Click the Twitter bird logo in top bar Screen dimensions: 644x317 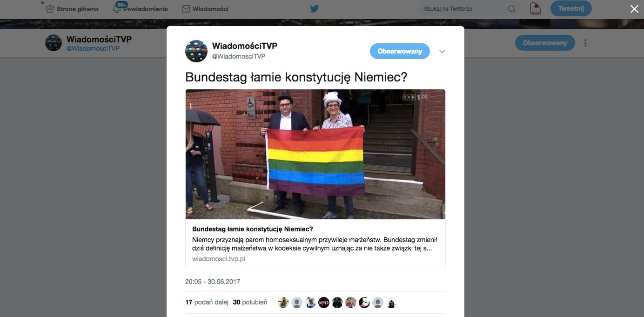(315, 8)
